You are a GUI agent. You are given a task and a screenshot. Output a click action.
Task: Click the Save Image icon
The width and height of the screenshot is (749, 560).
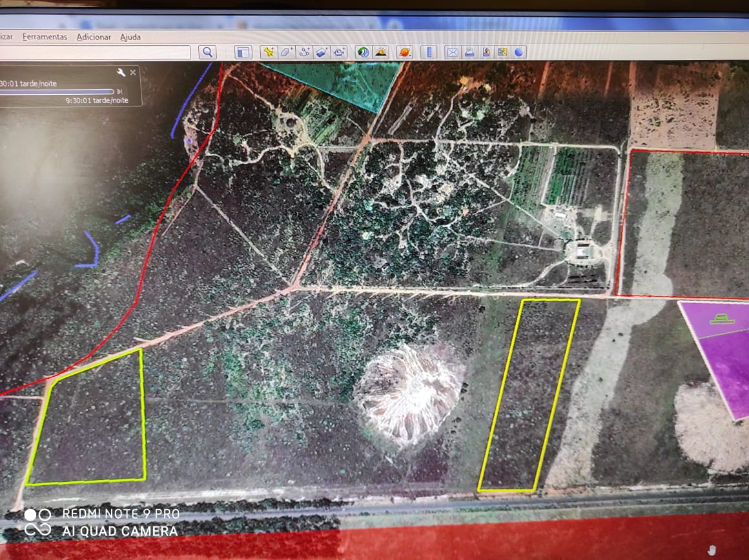click(486, 52)
